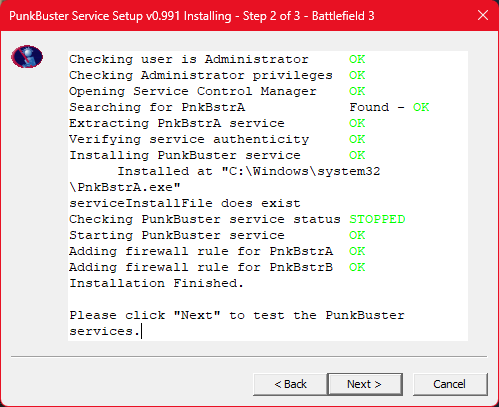The height and width of the screenshot is (407, 499).
Task: Click the "Adding firewall rule for PnkBstrB" line
Action: (x=201, y=267)
